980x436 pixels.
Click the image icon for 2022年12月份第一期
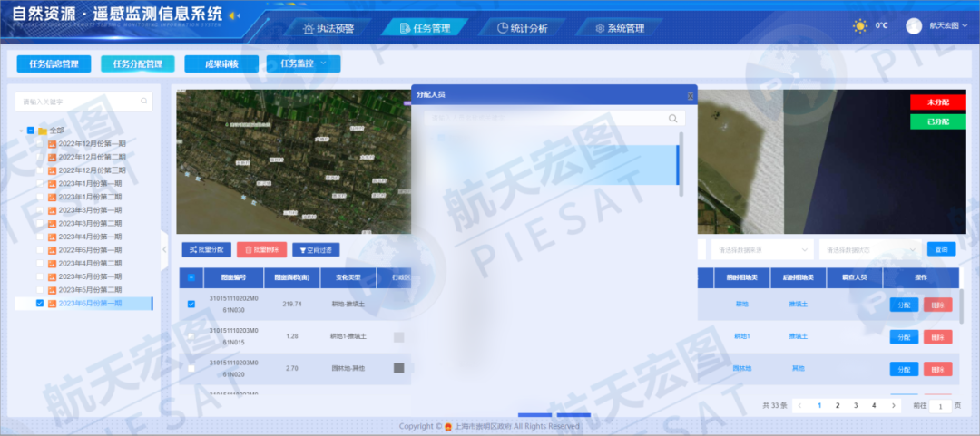tap(52, 144)
